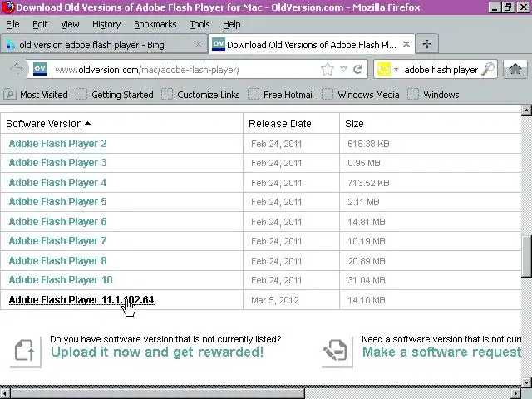532x399 pixels.
Task: Open the Getting Started bookmark
Action: point(115,95)
